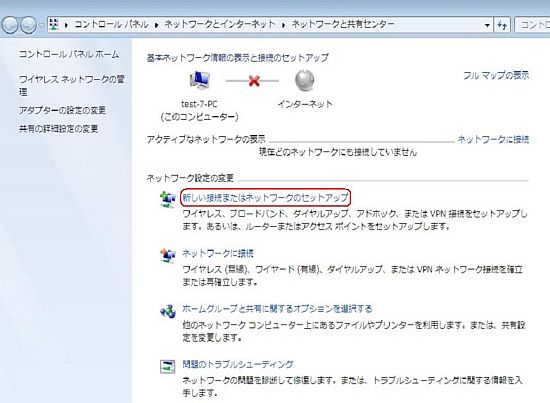
Task: Open フル マップの表示 link
Action: [496, 75]
